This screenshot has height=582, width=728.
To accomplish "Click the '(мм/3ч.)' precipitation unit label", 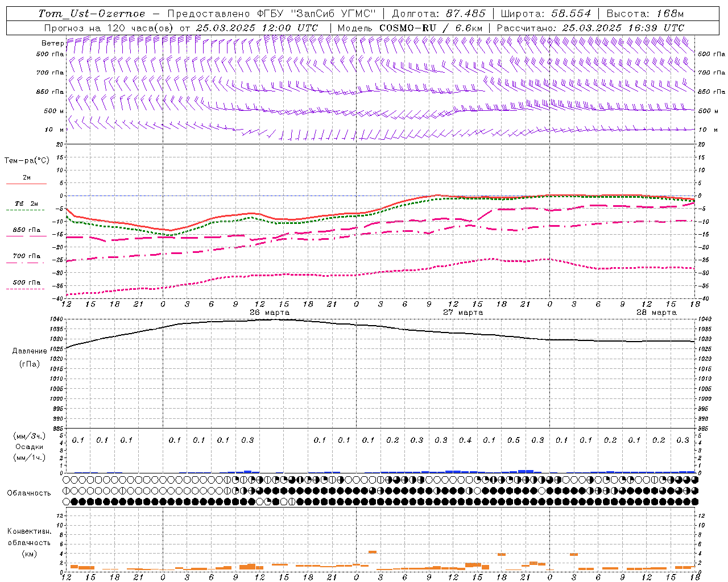I will point(30,436).
